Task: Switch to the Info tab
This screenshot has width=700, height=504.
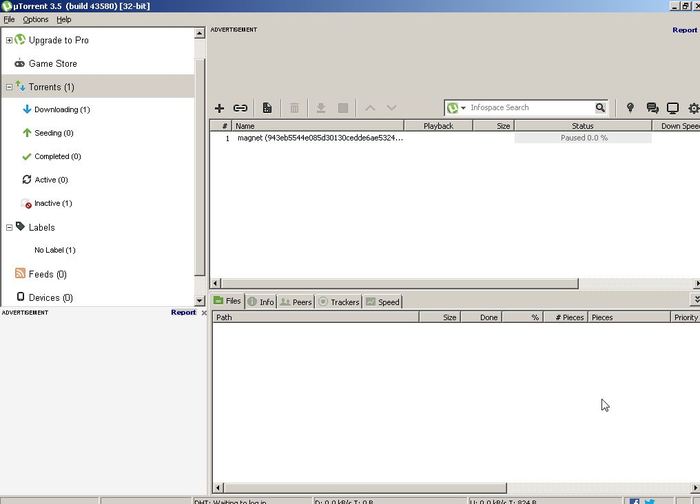Action: pos(261,302)
